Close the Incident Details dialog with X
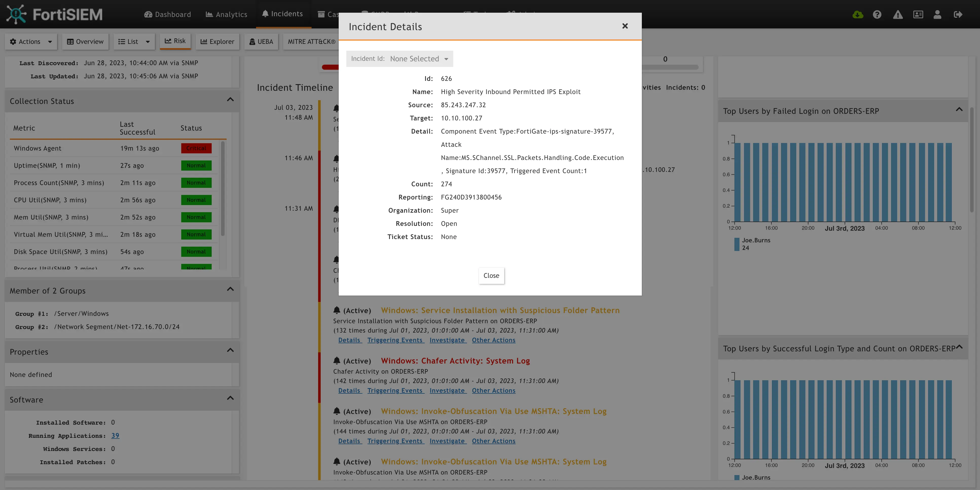This screenshot has height=490, width=980. (625, 26)
